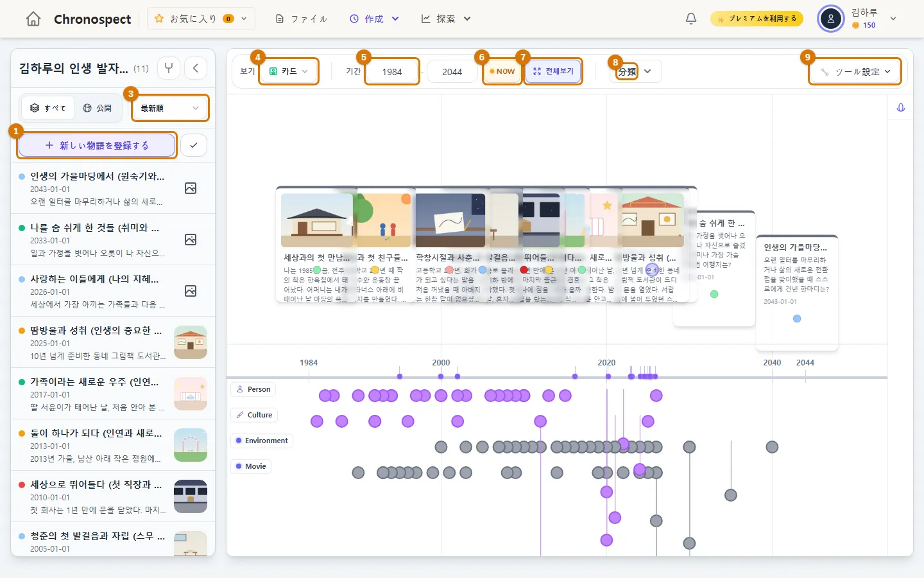924x578 pixels.
Task: Toggle the すべて filter
Action: click(48, 108)
